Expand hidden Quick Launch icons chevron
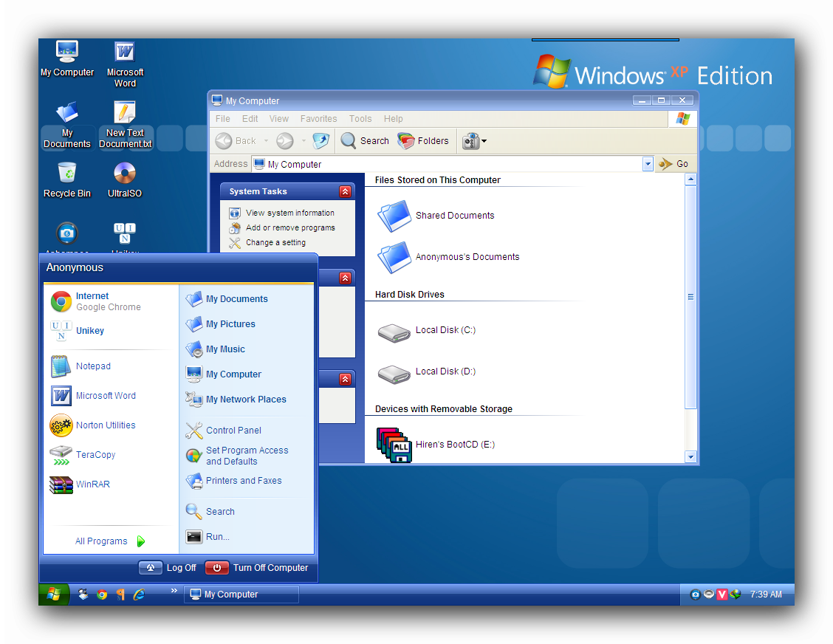Image resolution: width=833 pixels, height=644 pixels. pyautogui.click(x=174, y=590)
